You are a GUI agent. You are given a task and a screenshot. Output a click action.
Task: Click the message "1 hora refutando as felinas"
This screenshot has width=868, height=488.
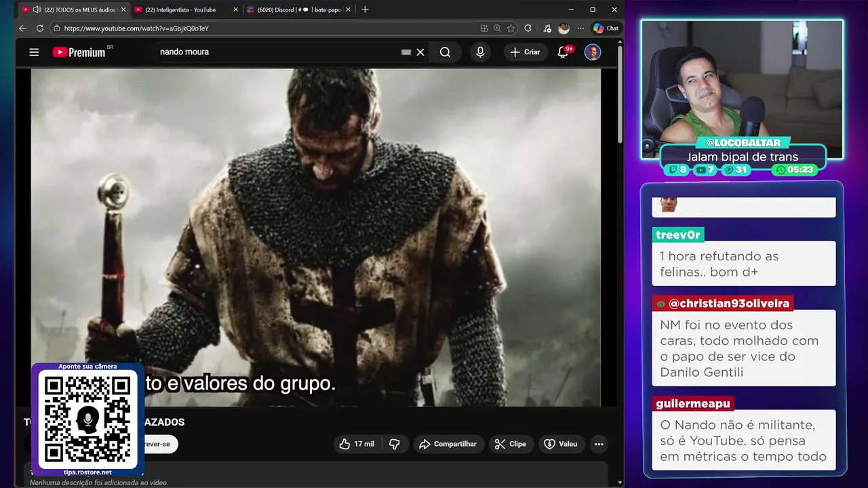click(x=744, y=264)
